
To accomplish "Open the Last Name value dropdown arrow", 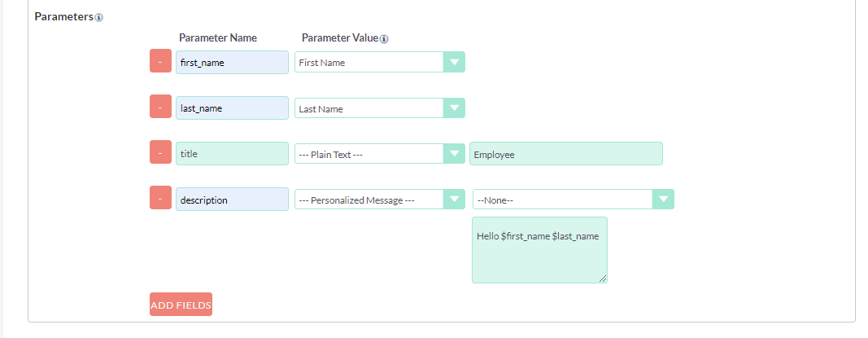I will point(454,108).
